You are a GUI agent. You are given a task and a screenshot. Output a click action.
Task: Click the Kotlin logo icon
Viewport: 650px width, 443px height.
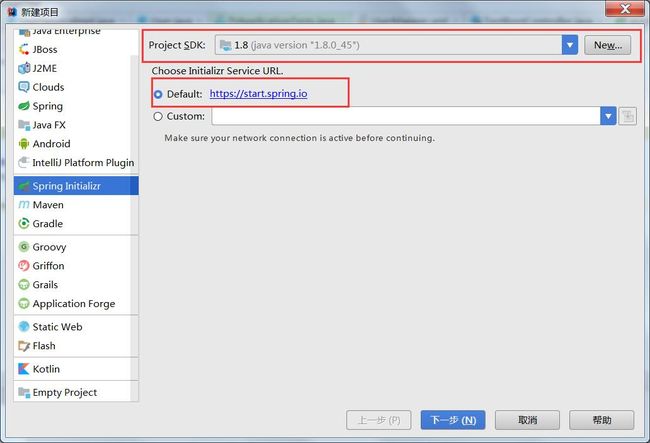[24, 369]
